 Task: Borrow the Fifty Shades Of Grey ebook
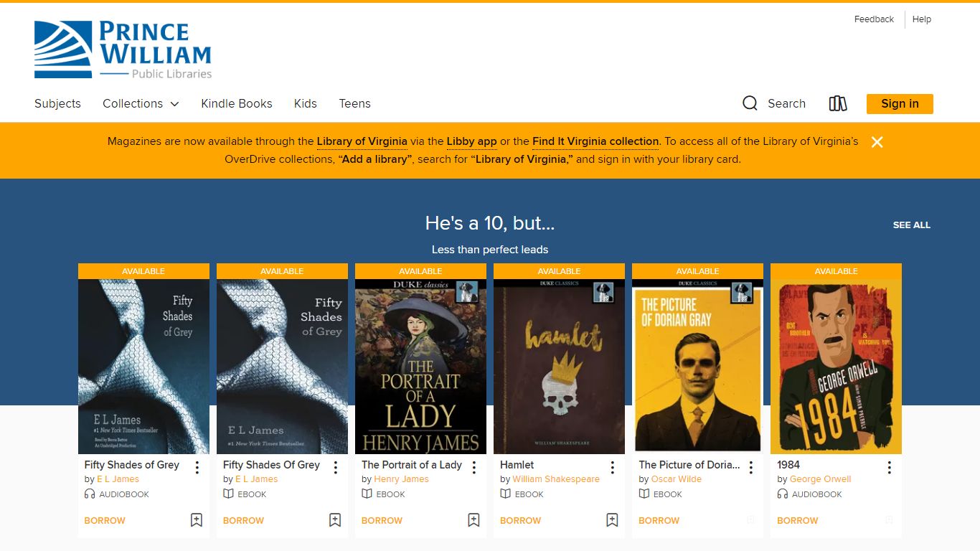(x=243, y=520)
